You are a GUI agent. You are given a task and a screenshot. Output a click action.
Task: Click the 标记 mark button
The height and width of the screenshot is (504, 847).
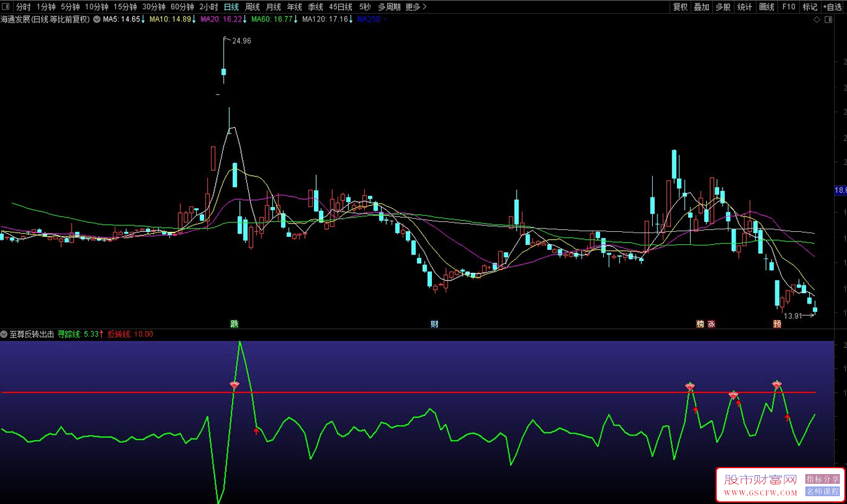tap(810, 7)
